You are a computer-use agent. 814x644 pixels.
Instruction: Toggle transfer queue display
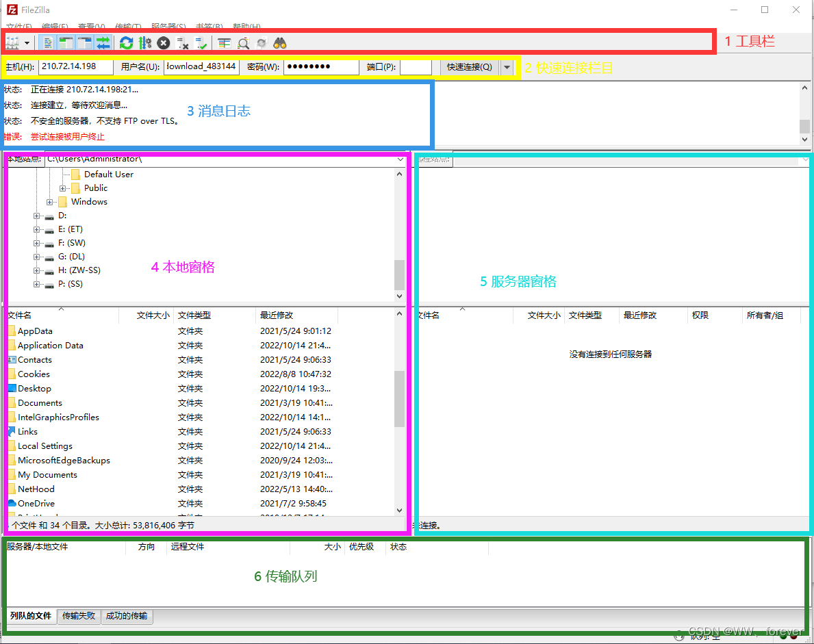[x=103, y=42]
